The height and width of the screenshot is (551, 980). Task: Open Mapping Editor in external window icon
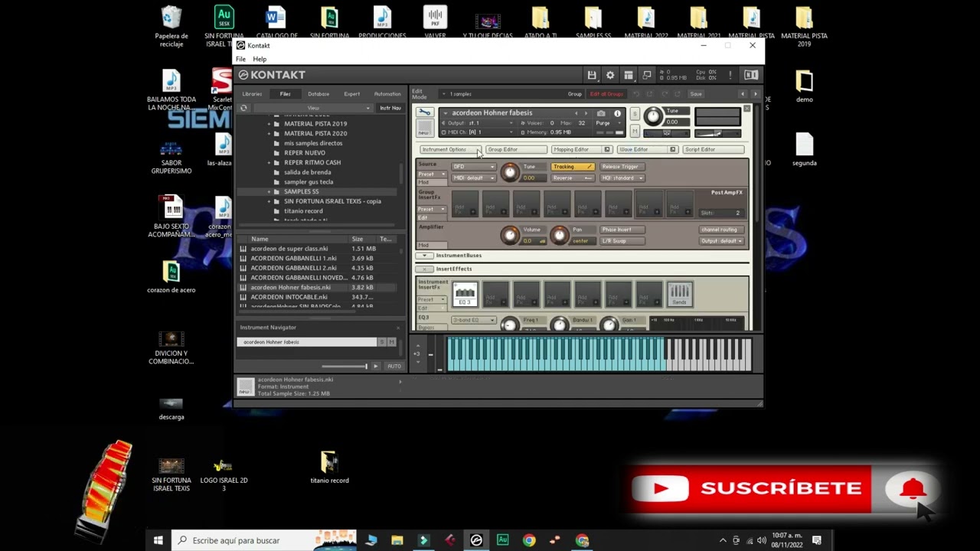click(607, 149)
